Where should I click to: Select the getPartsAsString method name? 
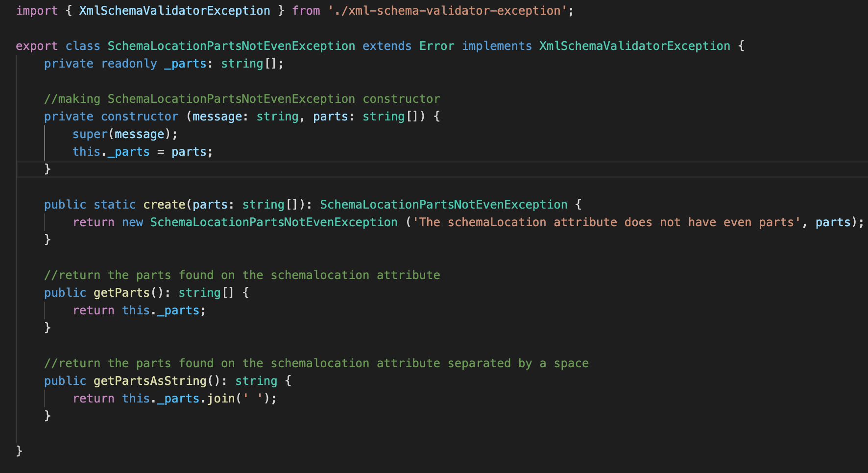[x=149, y=380]
